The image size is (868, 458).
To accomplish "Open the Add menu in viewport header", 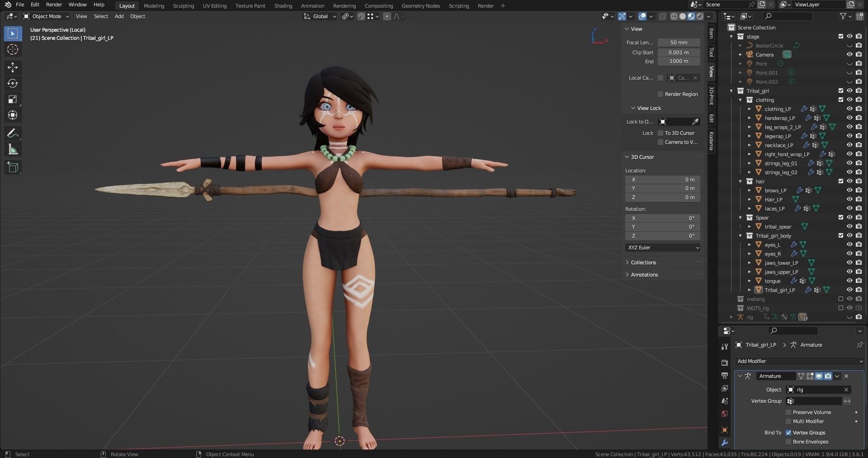I will coord(119,16).
